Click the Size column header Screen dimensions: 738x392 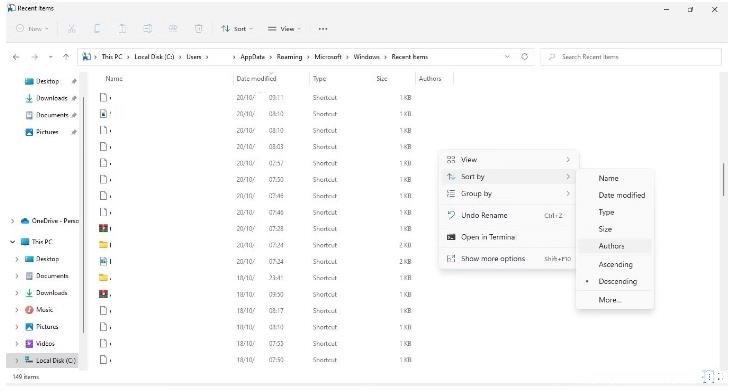[x=393, y=79]
